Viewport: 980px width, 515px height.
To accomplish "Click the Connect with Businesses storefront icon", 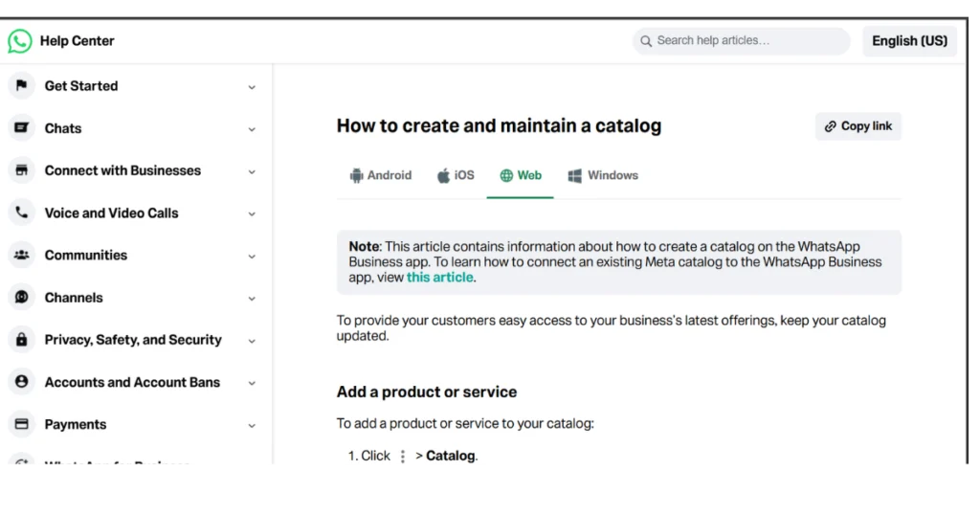I will (21, 170).
